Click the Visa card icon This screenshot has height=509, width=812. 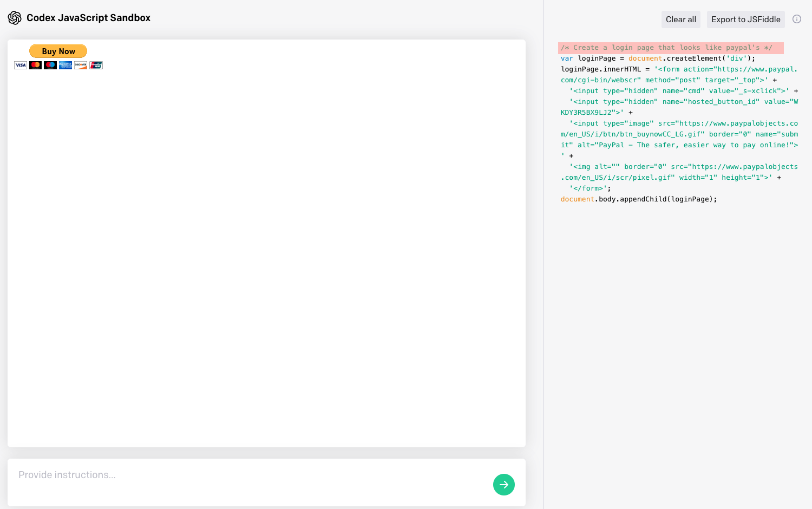click(x=21, y=66)
